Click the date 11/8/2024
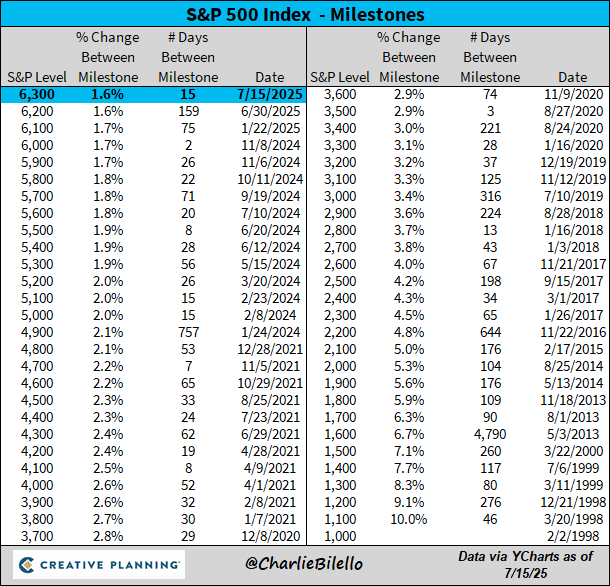610x586 pixels. click(x=270, y=145)
